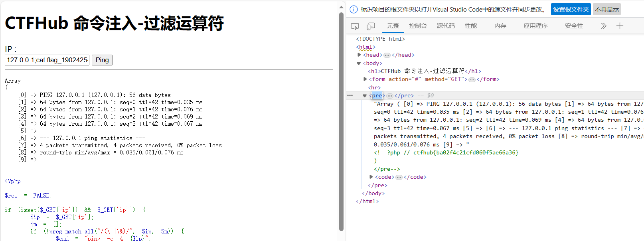Screen dimensions: 644x241
Task: Collapse the pre node triangle
Action: click(x=365, y=96)
